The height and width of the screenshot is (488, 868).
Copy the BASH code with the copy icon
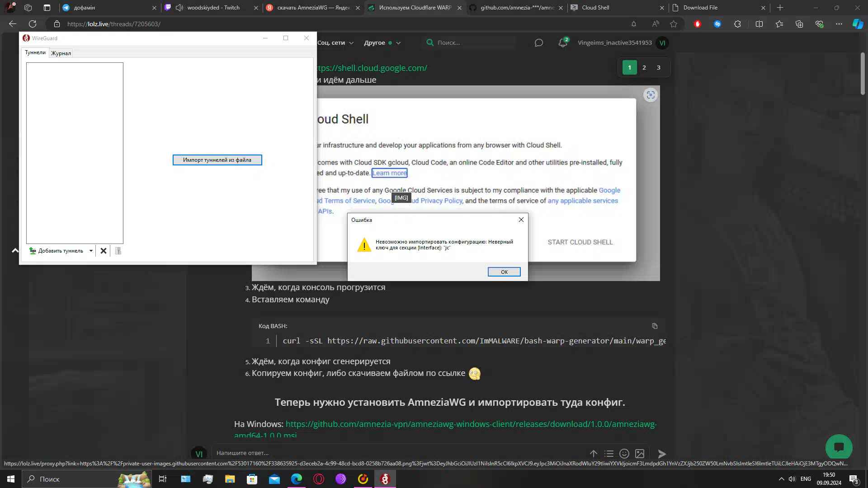[655, 326]
